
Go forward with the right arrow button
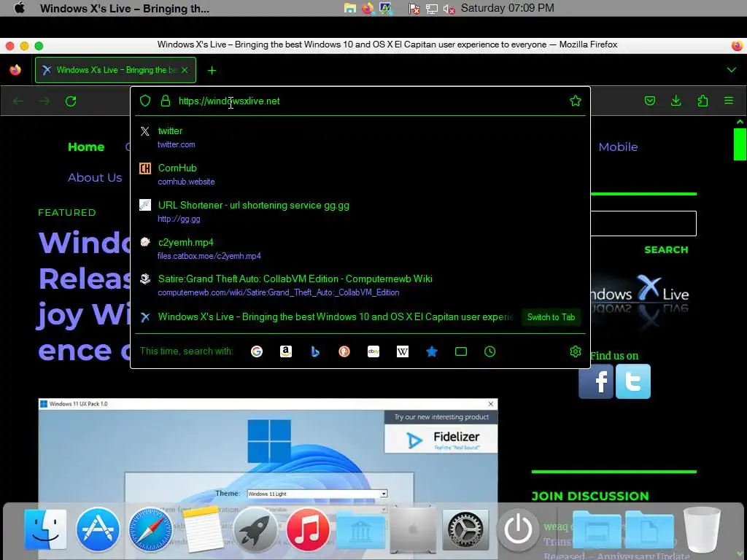[x=44, y=101]
